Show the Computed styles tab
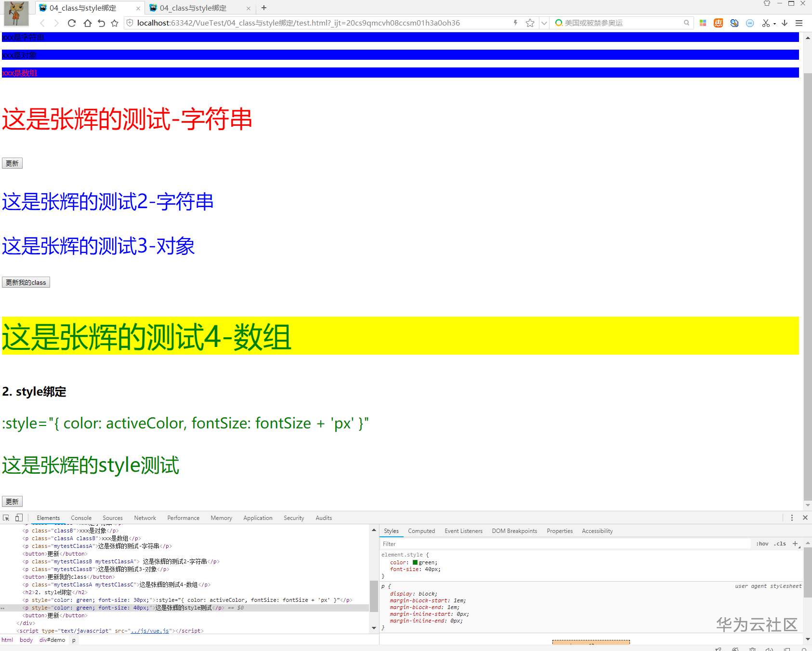This screenshot has height=651, width=812. coord(421,531)
